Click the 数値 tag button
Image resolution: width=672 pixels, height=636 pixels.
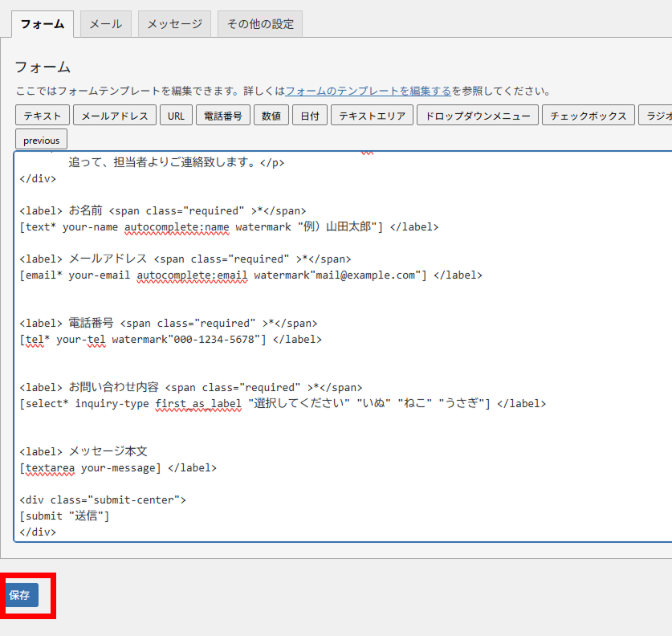(271, 116)
